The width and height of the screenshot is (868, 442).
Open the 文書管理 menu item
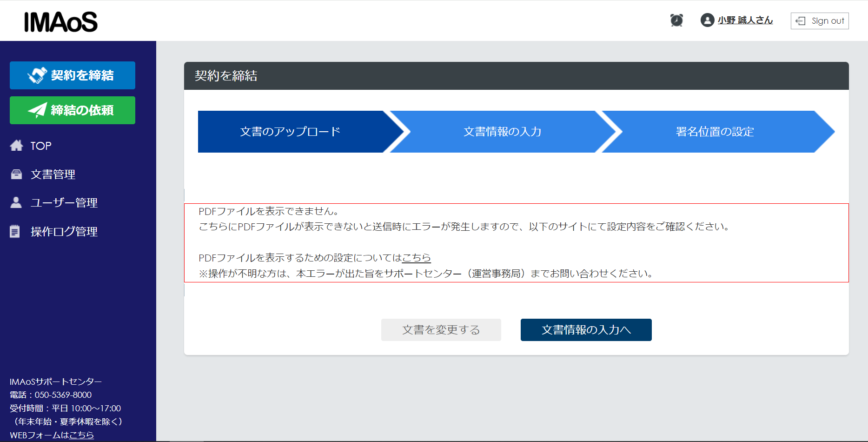pyautogui.click(x=53, y=174)
